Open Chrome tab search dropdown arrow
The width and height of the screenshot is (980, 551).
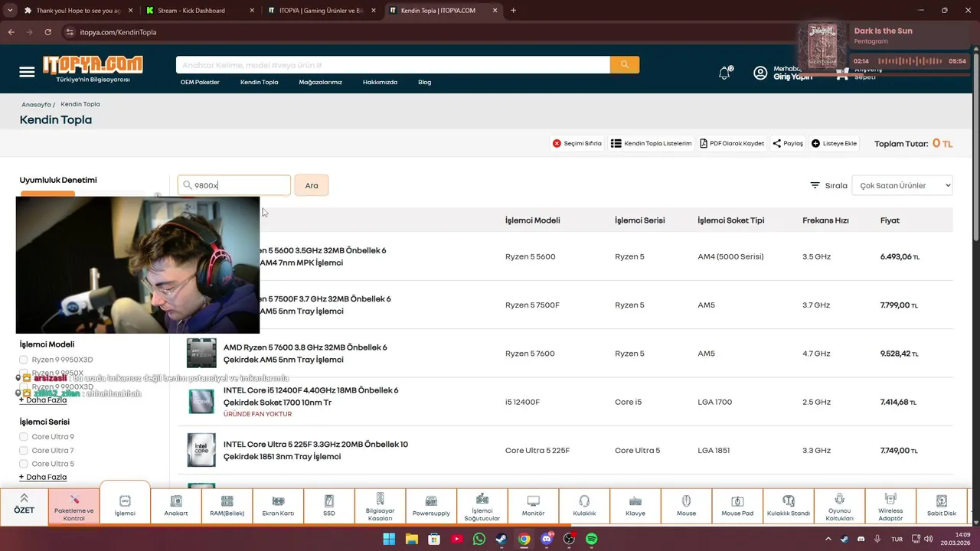click(10, 11)
